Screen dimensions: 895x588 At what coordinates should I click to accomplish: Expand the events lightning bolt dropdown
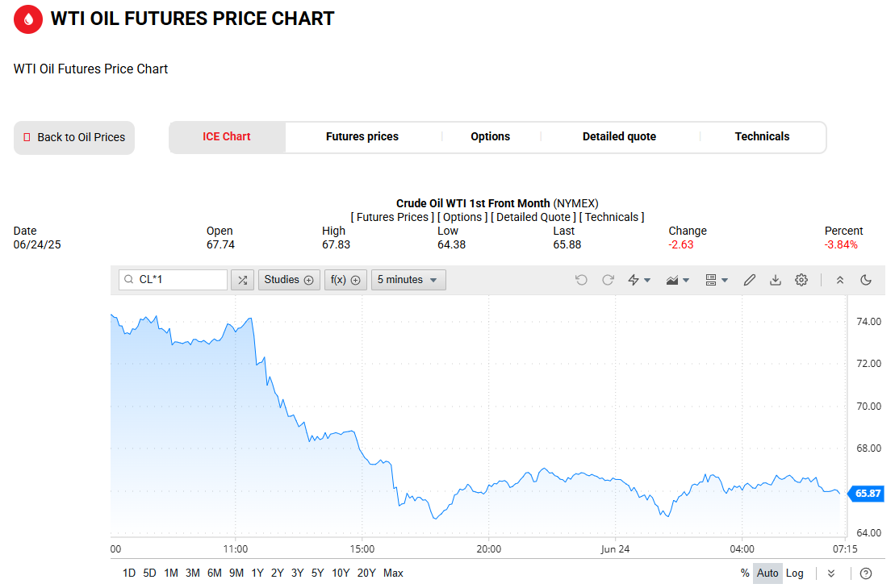coord(638,280)
